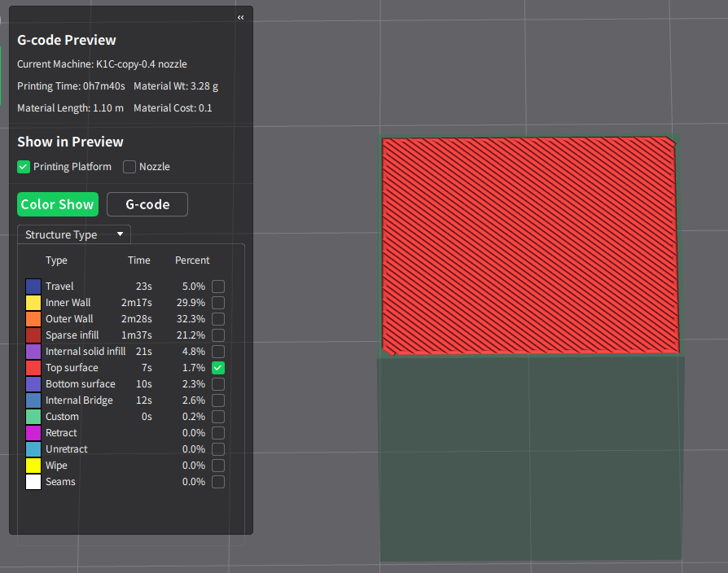This screenshot has width=728, height=573.
Task: Click the Wipe checkbox
Action: coord(218,466)
